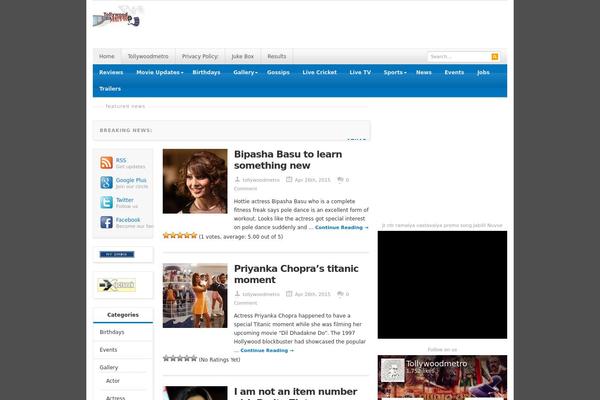
Task: Open the News section
Action: click(x=424, y=72)
